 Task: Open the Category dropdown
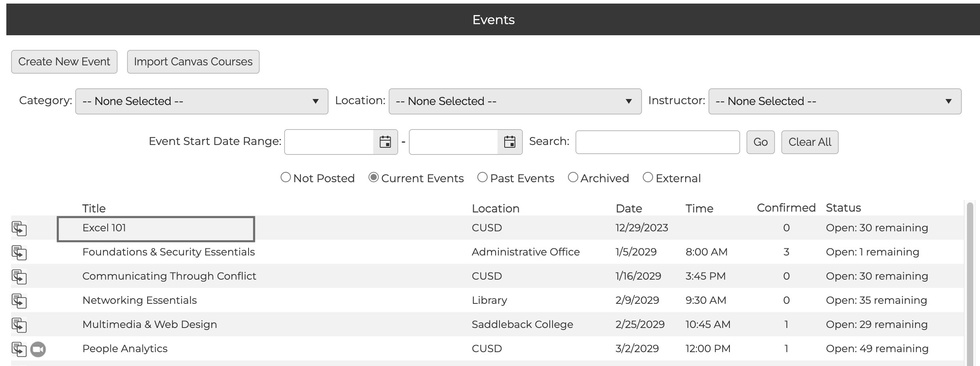(201, 101)
